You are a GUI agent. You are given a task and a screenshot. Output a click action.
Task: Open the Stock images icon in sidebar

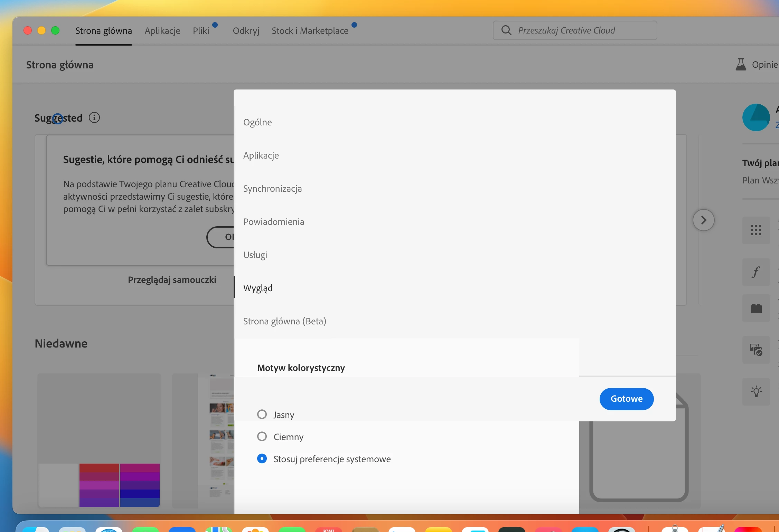coord(756,350)
